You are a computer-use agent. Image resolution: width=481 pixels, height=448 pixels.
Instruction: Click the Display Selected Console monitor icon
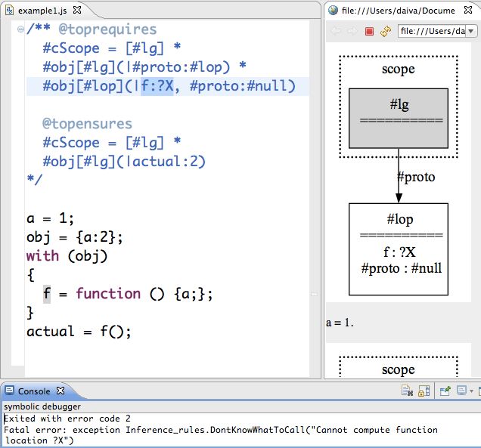(x=461, y=391)
